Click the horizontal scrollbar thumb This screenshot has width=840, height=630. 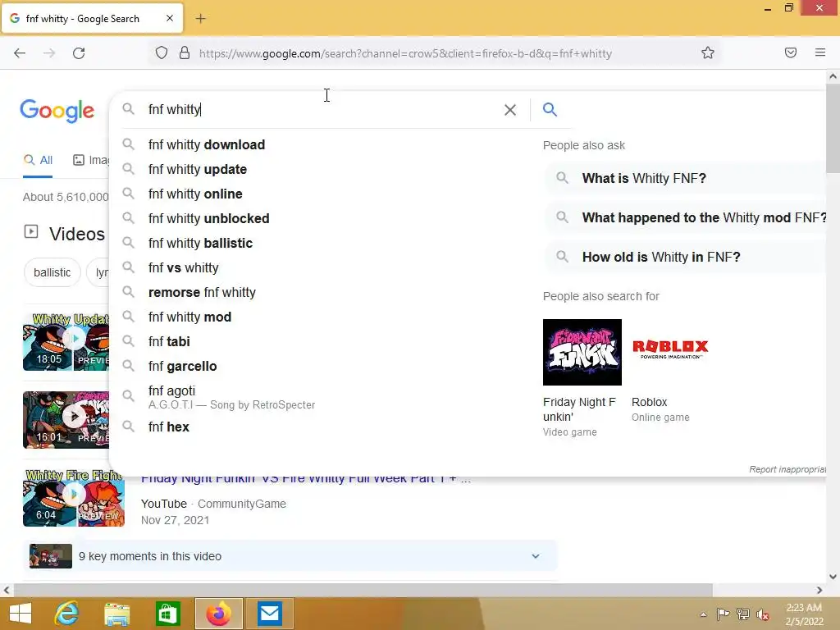[x=363, y=590]
